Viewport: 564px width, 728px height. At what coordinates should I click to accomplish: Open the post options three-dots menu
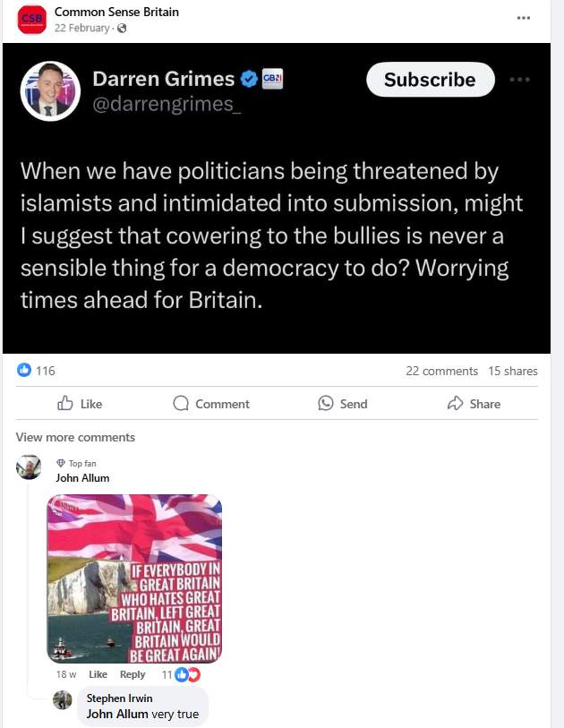pos(523,18)
